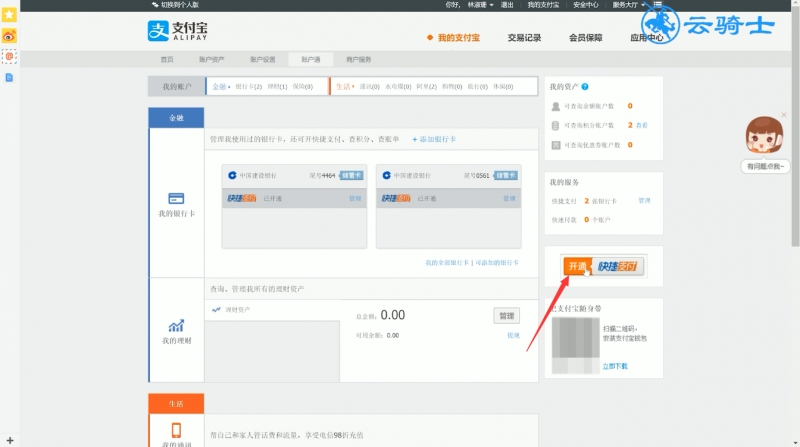
Task: Open 我的全部银行卡 link
Action: click(447, 263)
